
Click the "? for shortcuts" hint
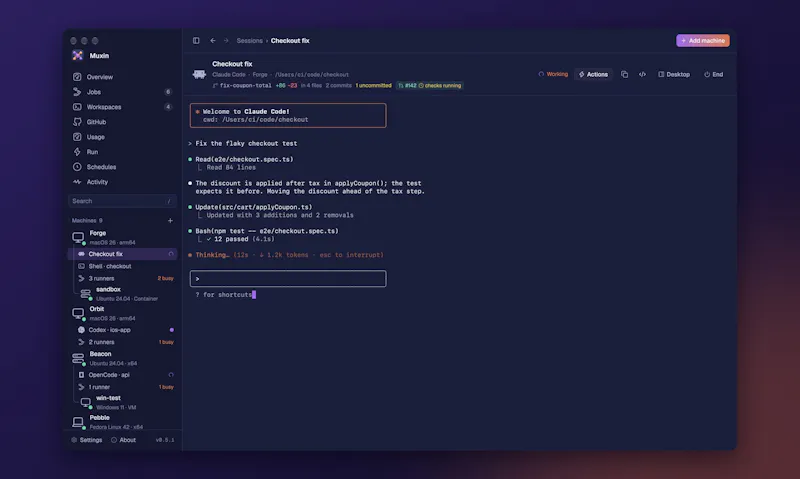pyautogui.click(x=223, y=295)
